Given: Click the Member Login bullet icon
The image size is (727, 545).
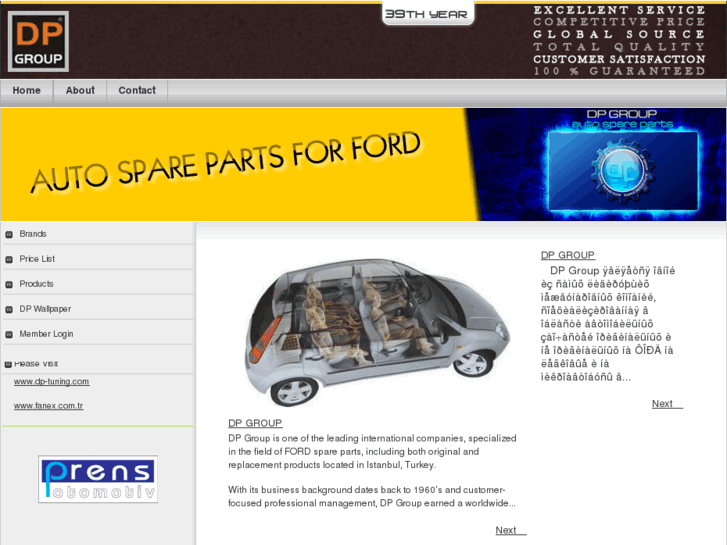Looking at the screenshot, I should [9, 335].
